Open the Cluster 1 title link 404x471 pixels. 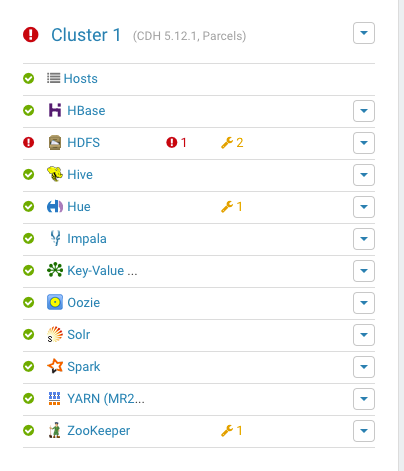coord(86,35)
